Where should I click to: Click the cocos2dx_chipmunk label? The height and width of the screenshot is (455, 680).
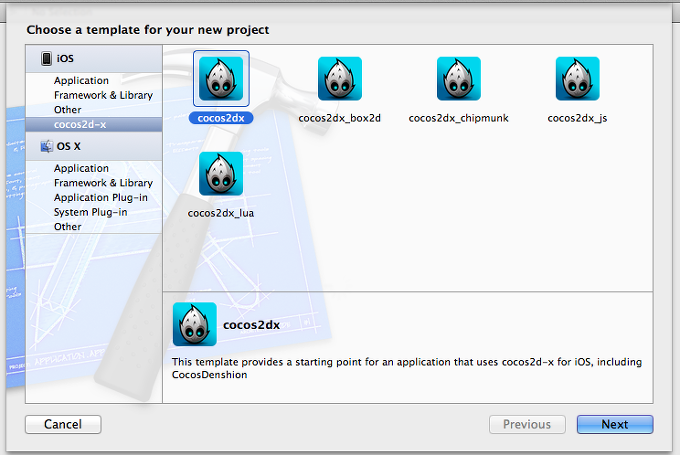point(458,118)
